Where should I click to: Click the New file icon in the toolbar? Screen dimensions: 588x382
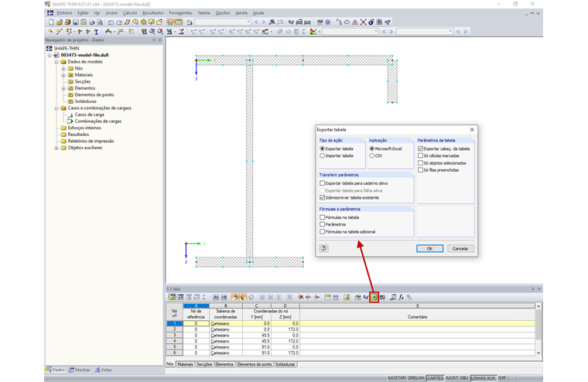point(51,22)
